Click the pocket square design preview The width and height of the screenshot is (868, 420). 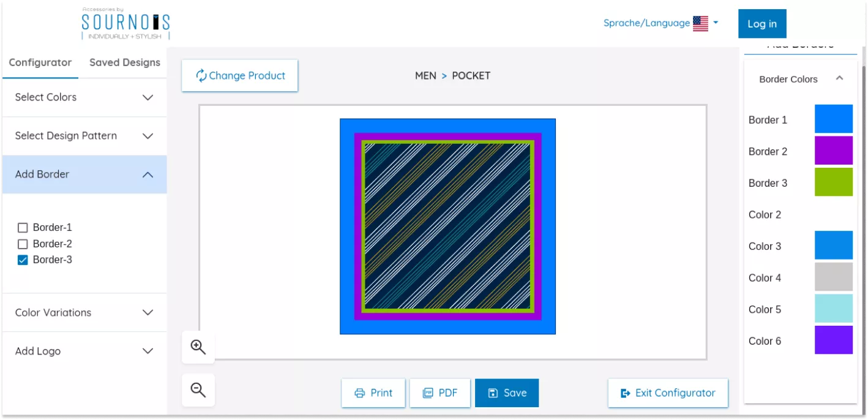pos(447,227)
